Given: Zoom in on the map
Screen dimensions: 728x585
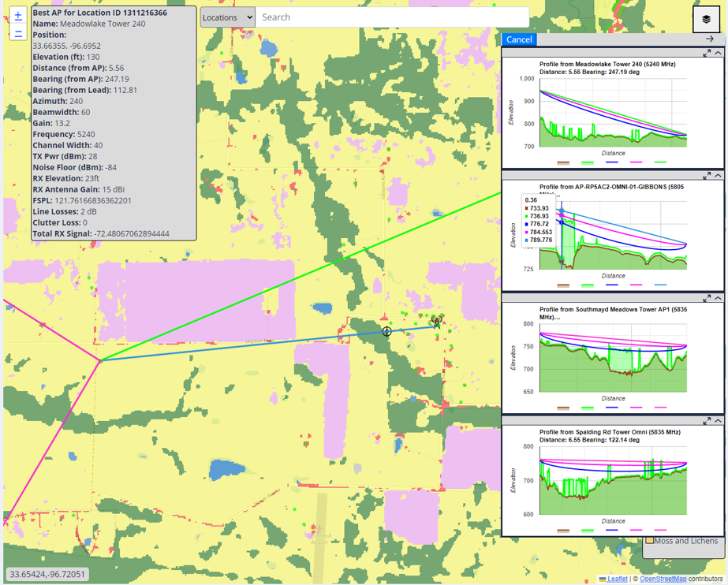Looking at the screenshot, I should (x=18, y=16).
